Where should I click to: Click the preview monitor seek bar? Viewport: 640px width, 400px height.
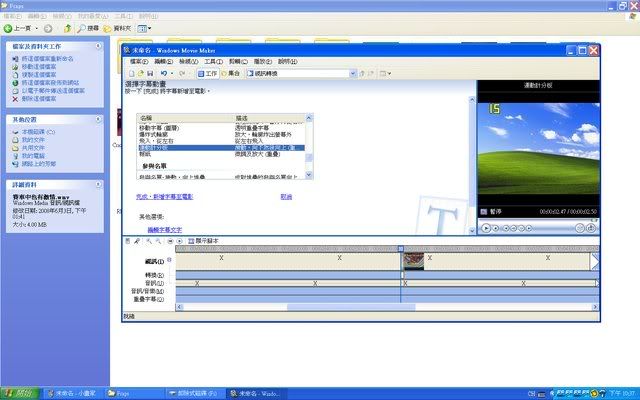[x=538, y=220]
